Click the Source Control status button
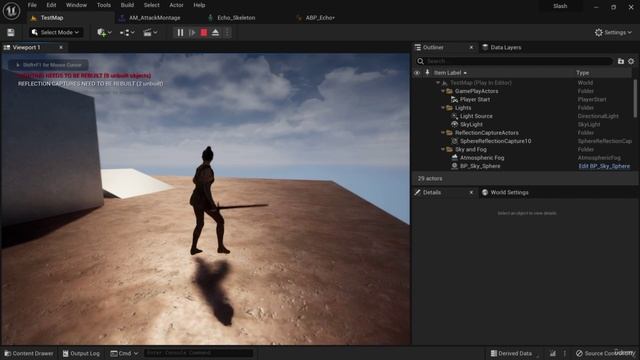This screenshot has width=640, height=360. (x=605, y=353)
